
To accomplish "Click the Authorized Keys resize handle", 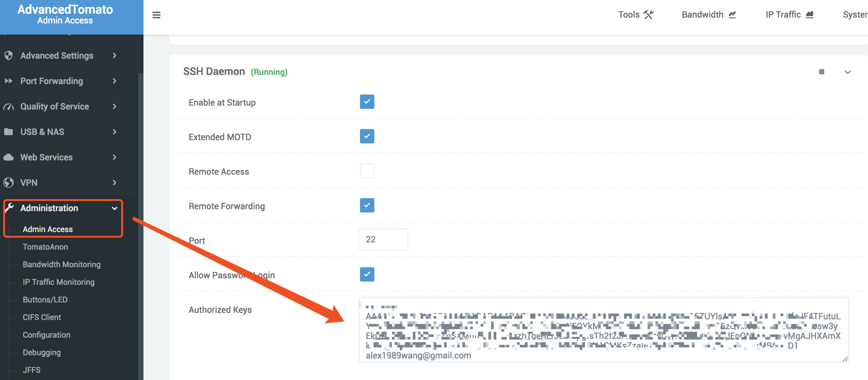I will pyautogui.click(x=845, y=359).
